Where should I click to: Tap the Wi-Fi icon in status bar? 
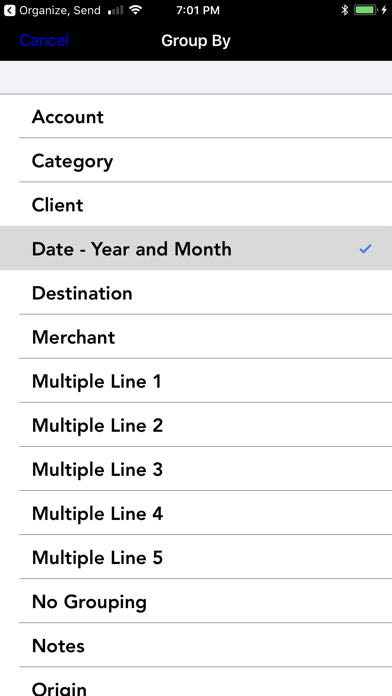coord(135,10)
